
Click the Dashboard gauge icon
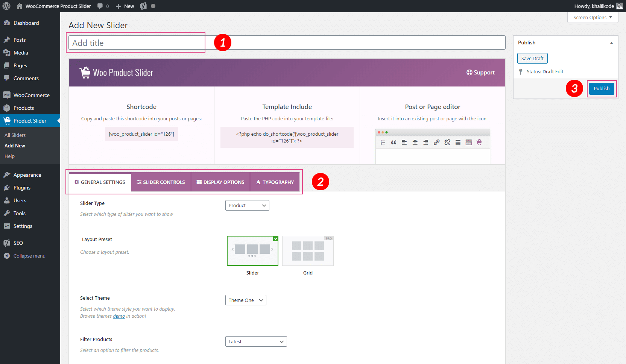click(x=7, y=23)
